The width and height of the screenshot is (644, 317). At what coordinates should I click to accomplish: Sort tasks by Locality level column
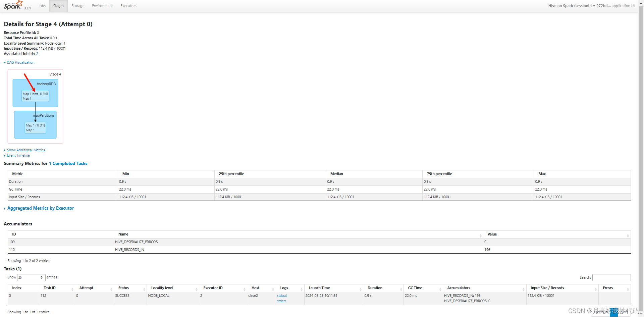[173, 288]
